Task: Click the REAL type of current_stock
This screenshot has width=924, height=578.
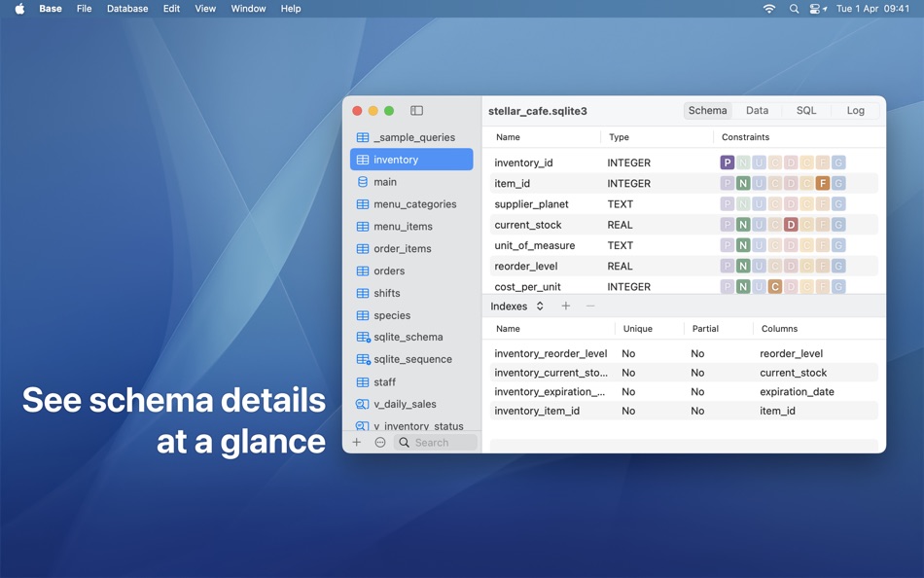Action: (x=620, y=225)
